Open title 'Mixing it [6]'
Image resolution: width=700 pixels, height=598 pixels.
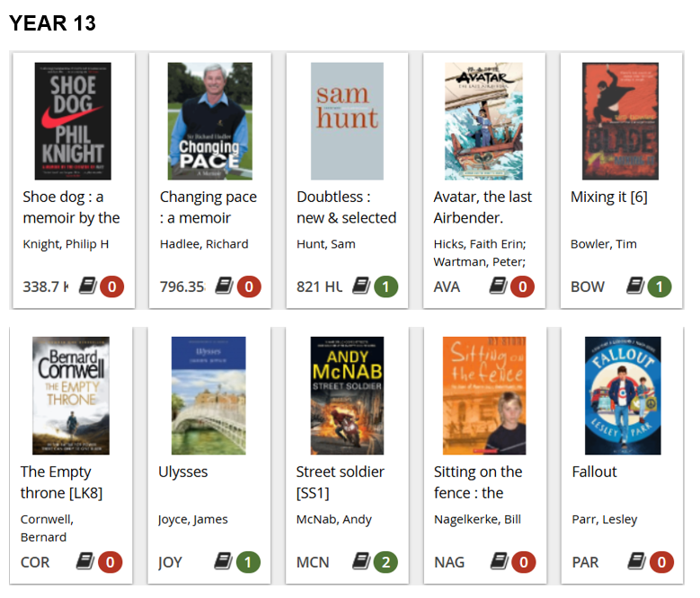click(x=609, y=197)
